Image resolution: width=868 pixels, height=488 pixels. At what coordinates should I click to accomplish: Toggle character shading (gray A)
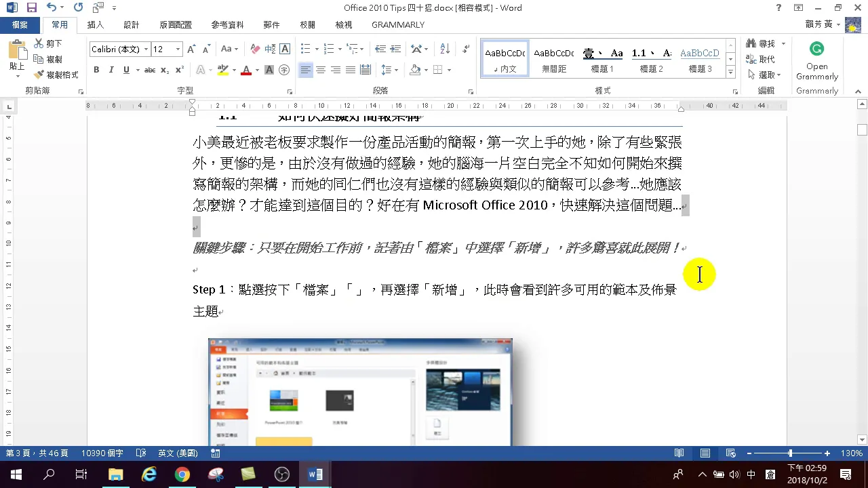269,70
